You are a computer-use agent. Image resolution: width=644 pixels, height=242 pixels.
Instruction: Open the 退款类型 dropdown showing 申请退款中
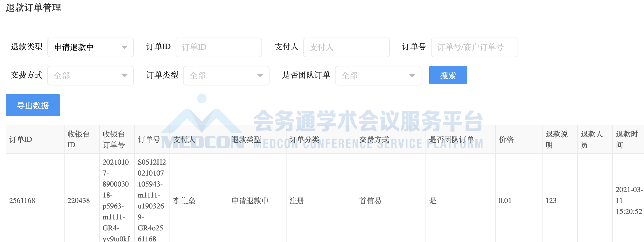(x=90, y=47)
